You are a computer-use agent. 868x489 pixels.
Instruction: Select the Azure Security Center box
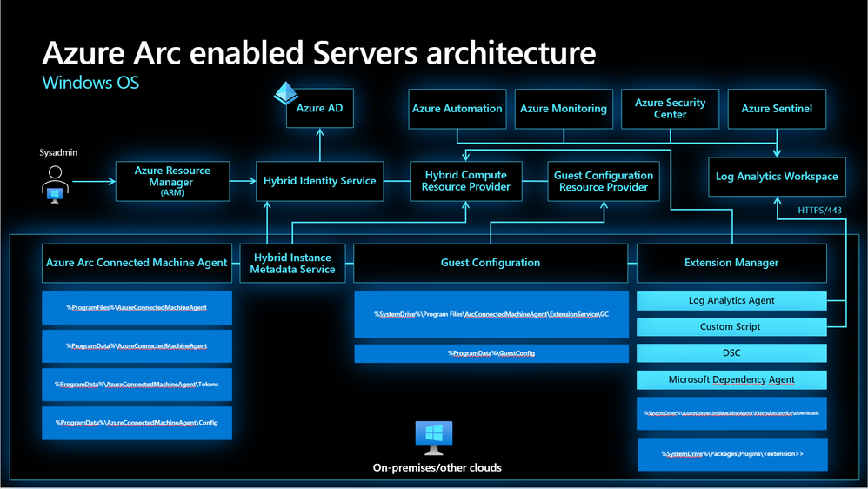coord(670,109)
